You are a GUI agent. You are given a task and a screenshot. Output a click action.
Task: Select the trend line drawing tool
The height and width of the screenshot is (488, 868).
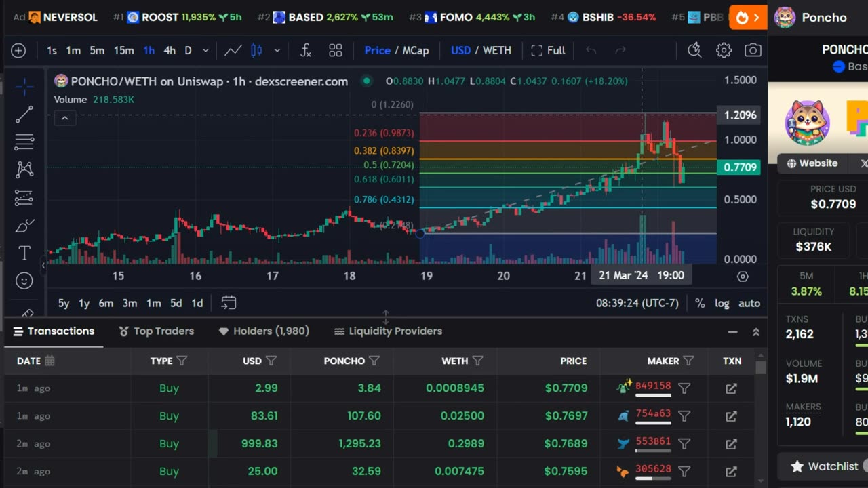tap(24, 115)
